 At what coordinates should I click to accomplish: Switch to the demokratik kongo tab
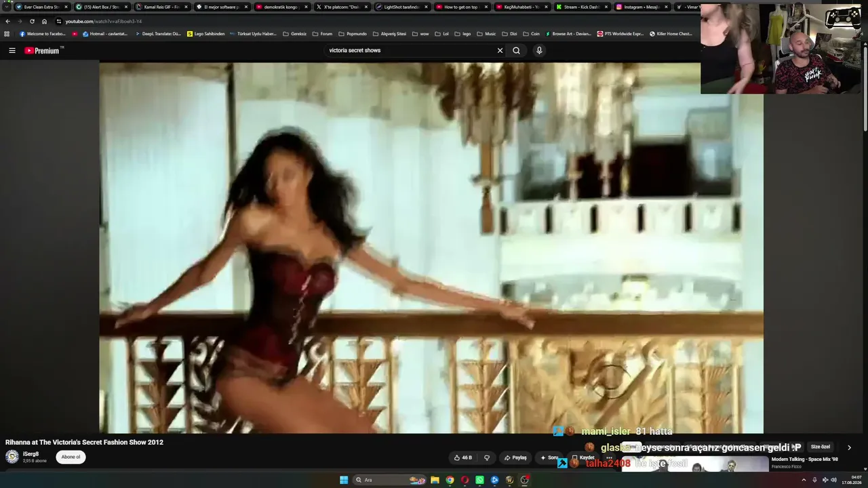tap(282, 7)
